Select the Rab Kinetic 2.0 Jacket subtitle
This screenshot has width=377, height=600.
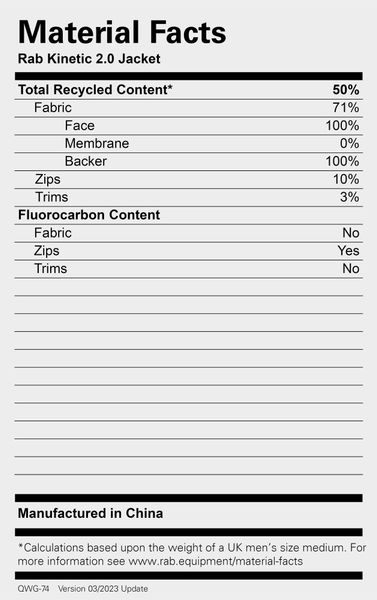[x=89, y=59]
